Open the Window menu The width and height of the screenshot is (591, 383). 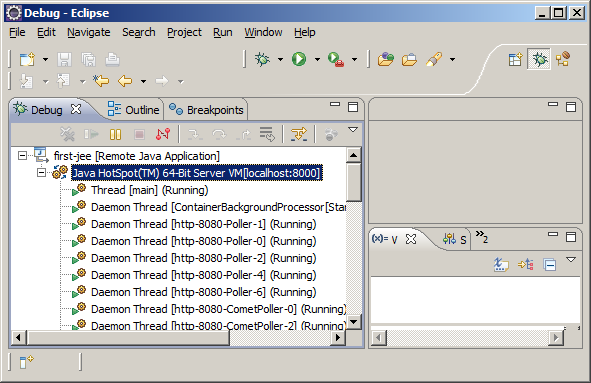263,32
